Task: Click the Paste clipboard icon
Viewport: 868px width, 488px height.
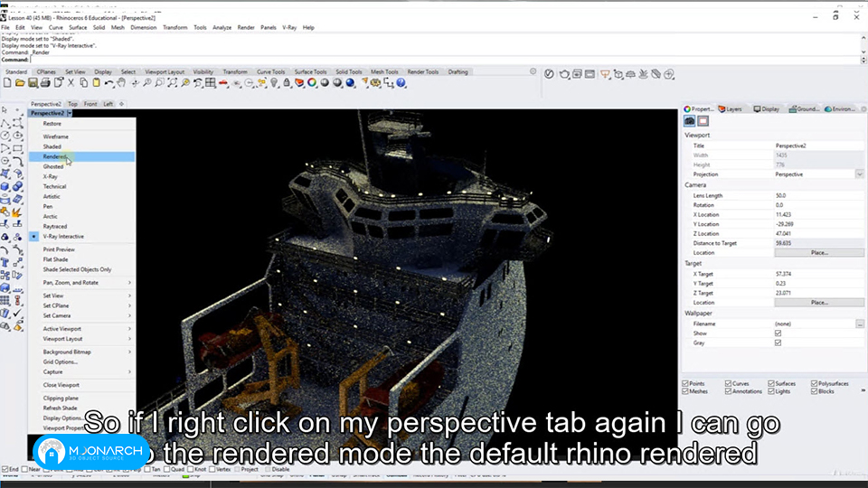Action: coord(97,83)
